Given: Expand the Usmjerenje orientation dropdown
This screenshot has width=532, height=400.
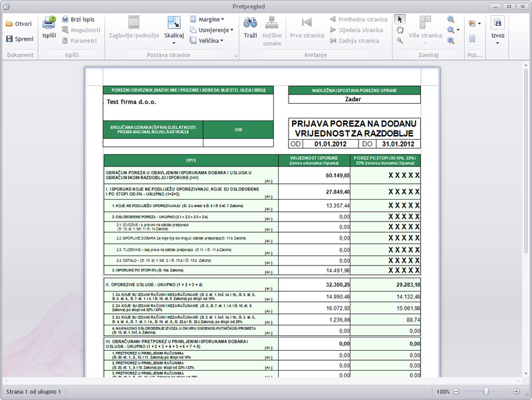Looking at the screenshot, I should 231,30.
